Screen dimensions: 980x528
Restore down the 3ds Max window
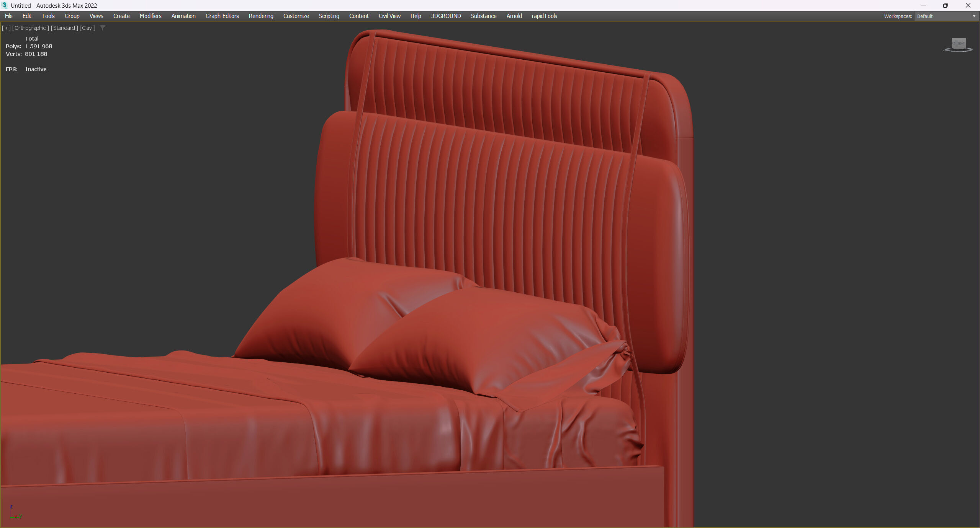[x=946, y=5]
